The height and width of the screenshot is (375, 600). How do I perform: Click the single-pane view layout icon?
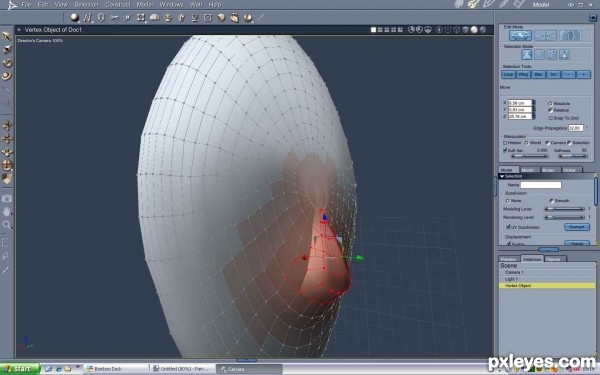click(x=373, y=29)
